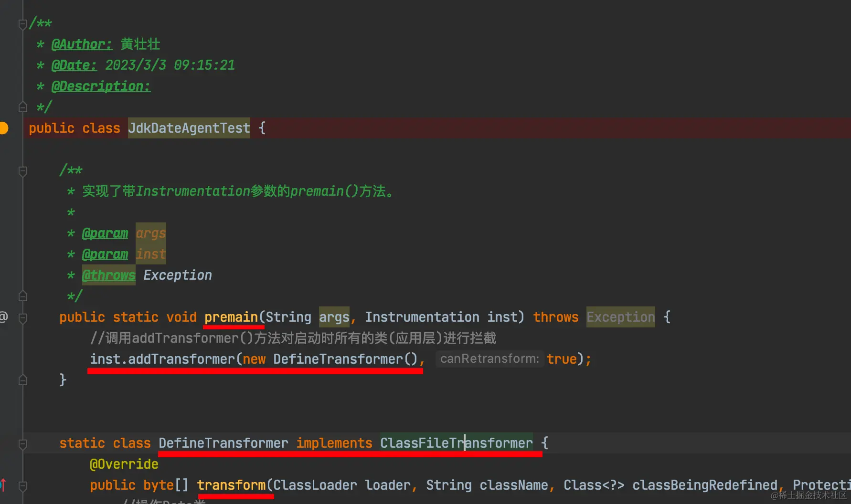Viewport: 851px width, 504px height.
Task: Click fold end marker after the @Description block
Action: click(x=22, y=107)
